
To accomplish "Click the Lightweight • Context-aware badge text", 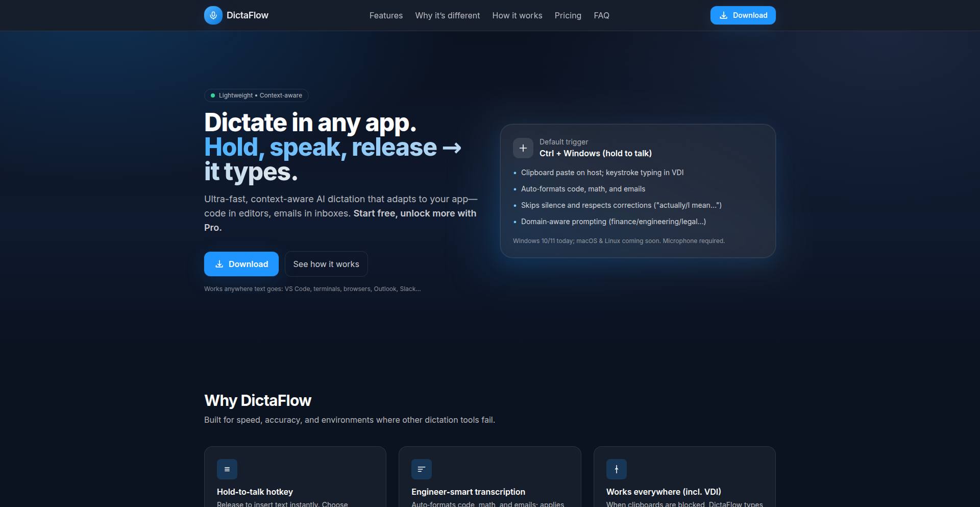I will (260, 95).
